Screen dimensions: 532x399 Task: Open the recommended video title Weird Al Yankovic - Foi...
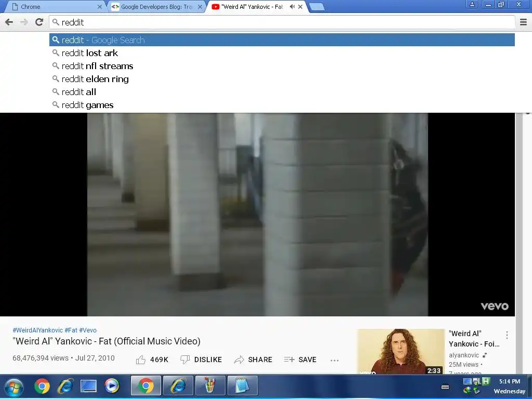(x=474, y=339)
